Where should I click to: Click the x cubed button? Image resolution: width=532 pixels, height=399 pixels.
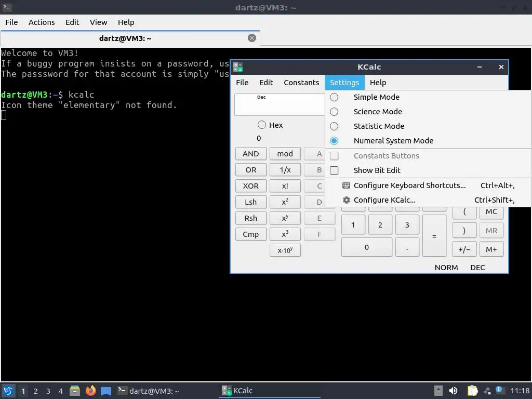pyautogui.click(x=285, y=234)
